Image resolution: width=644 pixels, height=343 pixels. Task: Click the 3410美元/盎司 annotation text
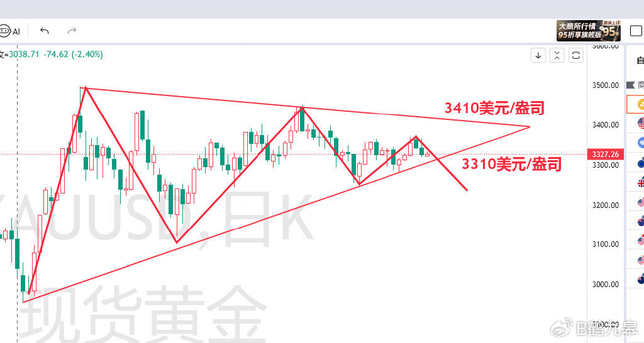(494, 108)
